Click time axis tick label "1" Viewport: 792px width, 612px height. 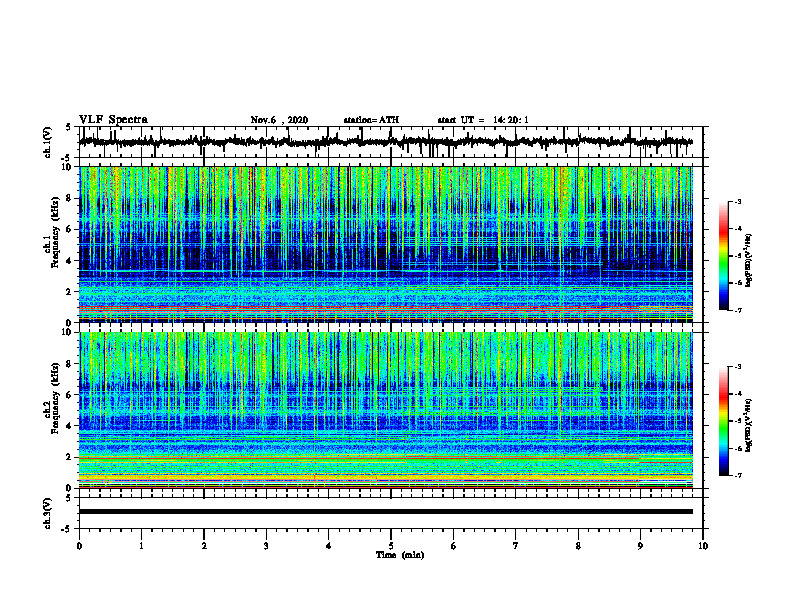(x=141, y=546)
